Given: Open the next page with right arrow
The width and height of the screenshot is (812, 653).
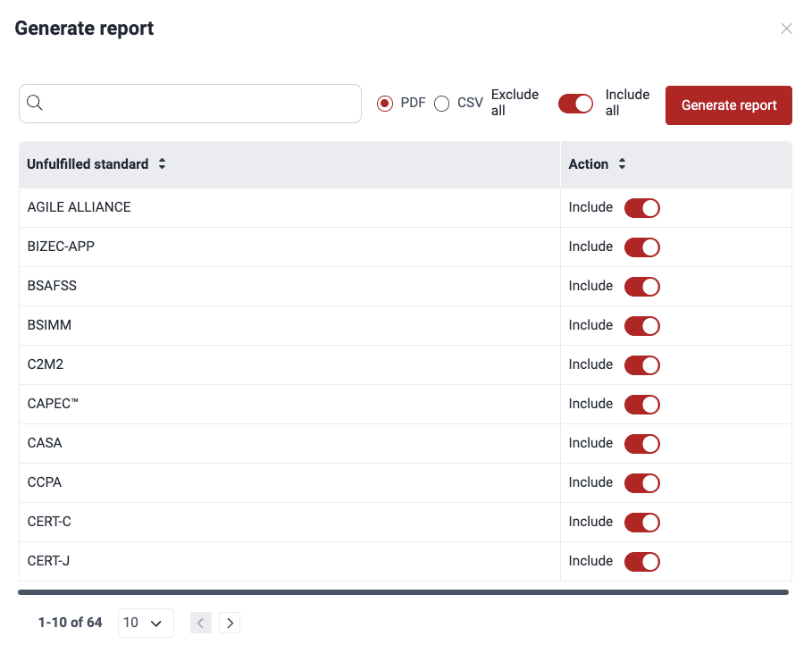Looking at the screenshot, I should click(230, 623).
